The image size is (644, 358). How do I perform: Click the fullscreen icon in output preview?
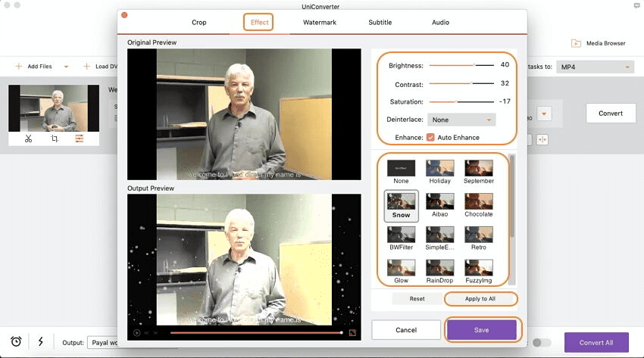(x=352, y=332)
